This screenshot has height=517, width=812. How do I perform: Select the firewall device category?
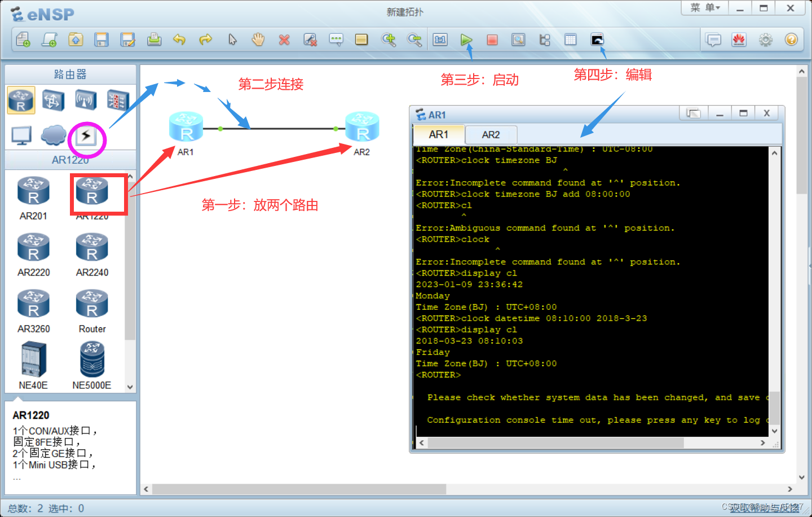[x=118, y=100]
